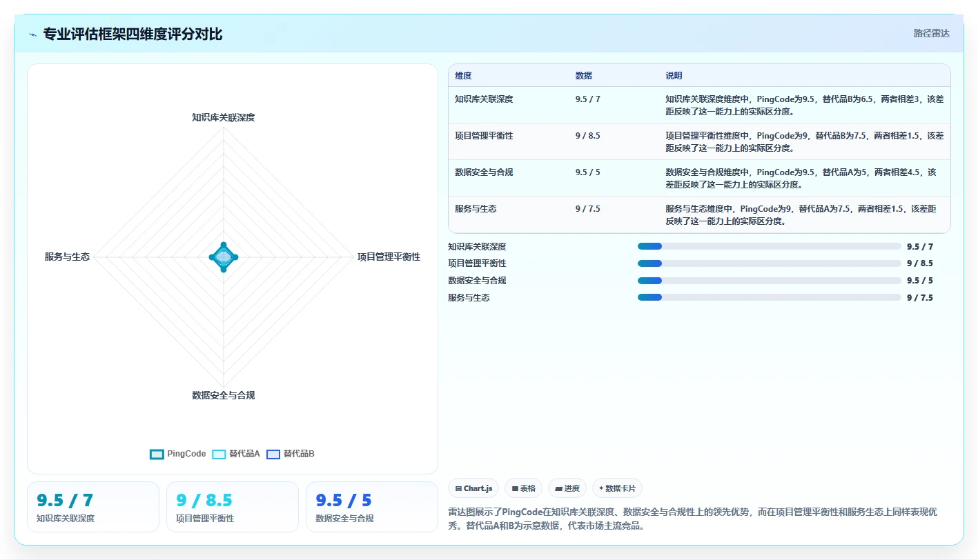This screenshot has width=978, height=560.
Task: Click the 数据 column header
Action: click(x=584, y=76)
